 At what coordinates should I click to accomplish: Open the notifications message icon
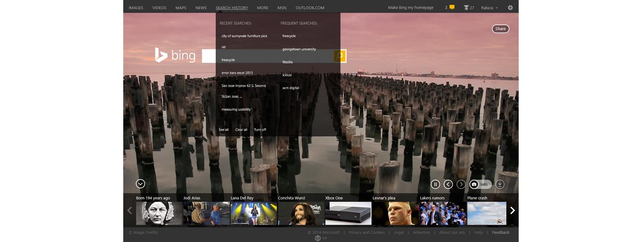pyautogui.click(x=451, y=7)
